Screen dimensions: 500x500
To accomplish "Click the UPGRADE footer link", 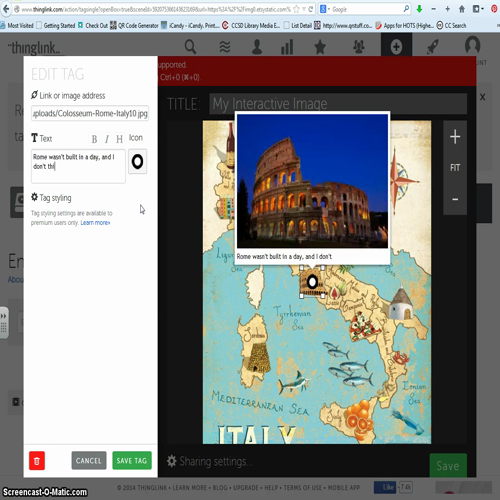I will pyautogui.click(x=246, y=488).
